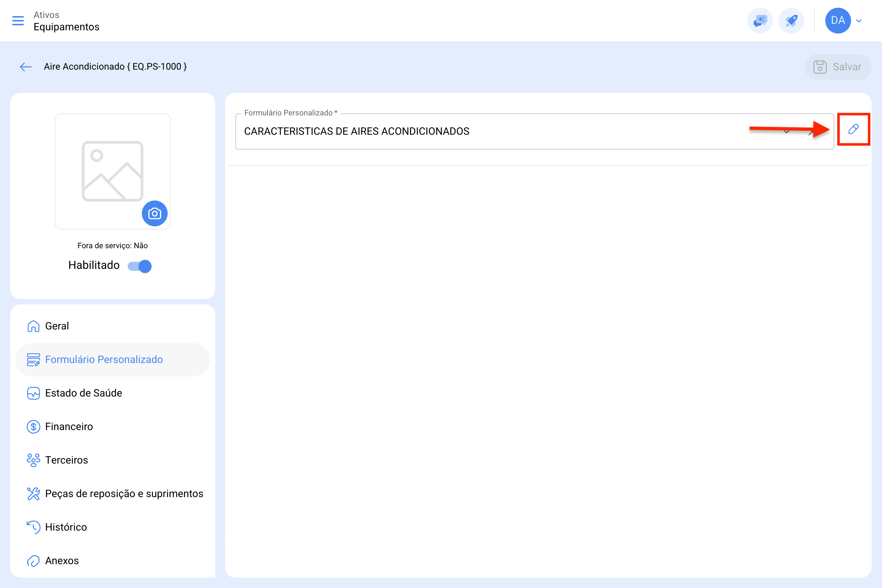Click the Estado de Saúde heartbeat icon

tap(34, 393)
